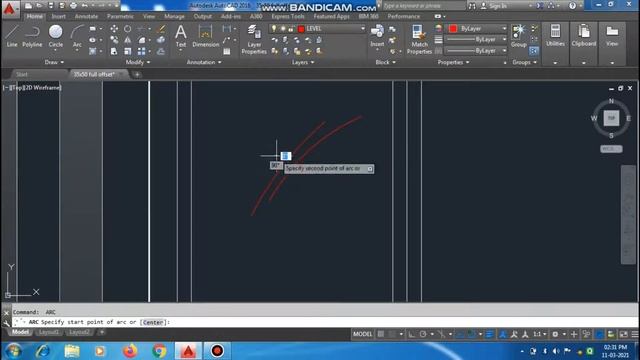Toggle polar tracking in status bar
Screen dimensions: 640x360
click(423, 334)
